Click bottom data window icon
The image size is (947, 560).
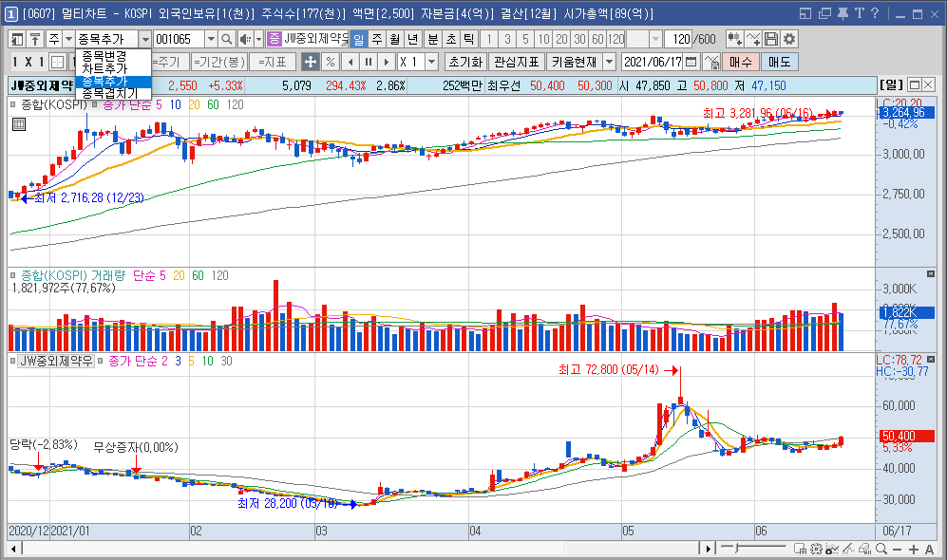click(x=800, y=549)
